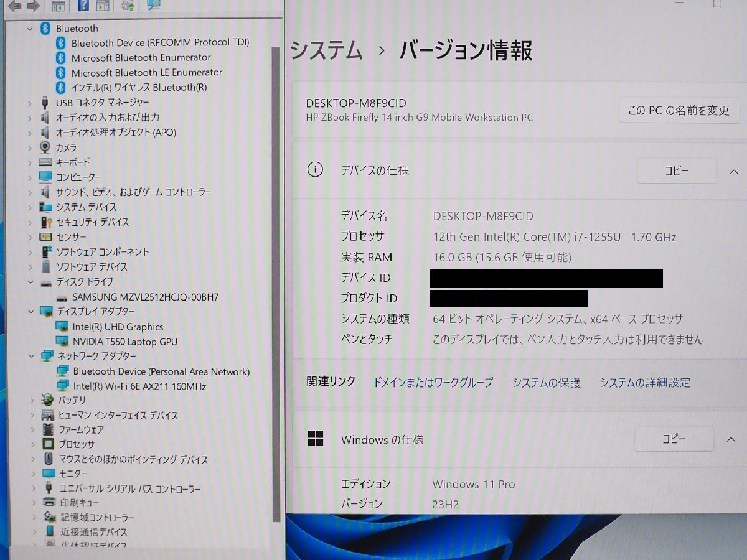Open the システムの詳細設定 link
This screenshot has width=747, height=560.
click(645, 383)
